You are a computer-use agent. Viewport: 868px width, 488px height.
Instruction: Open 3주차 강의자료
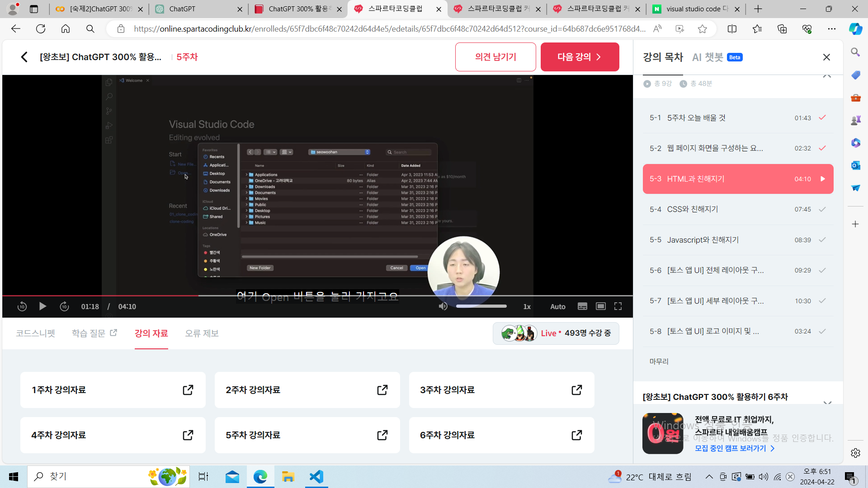click(502, 390)
